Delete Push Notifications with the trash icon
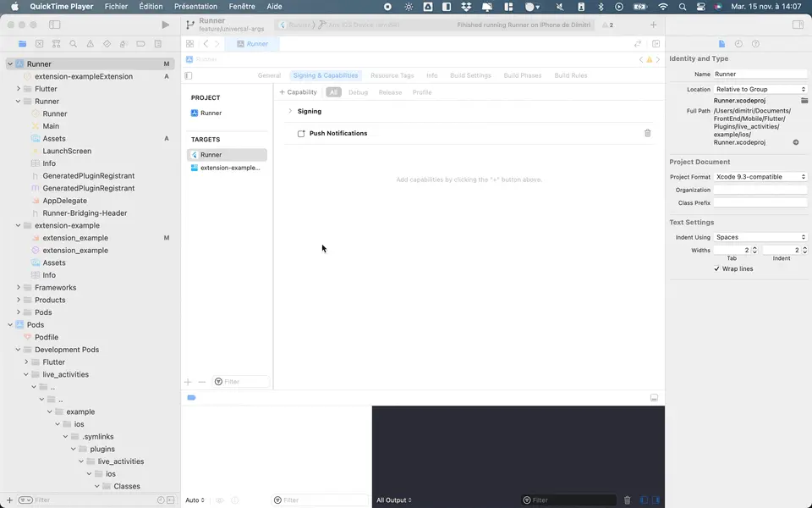 (x=647, y=133)
